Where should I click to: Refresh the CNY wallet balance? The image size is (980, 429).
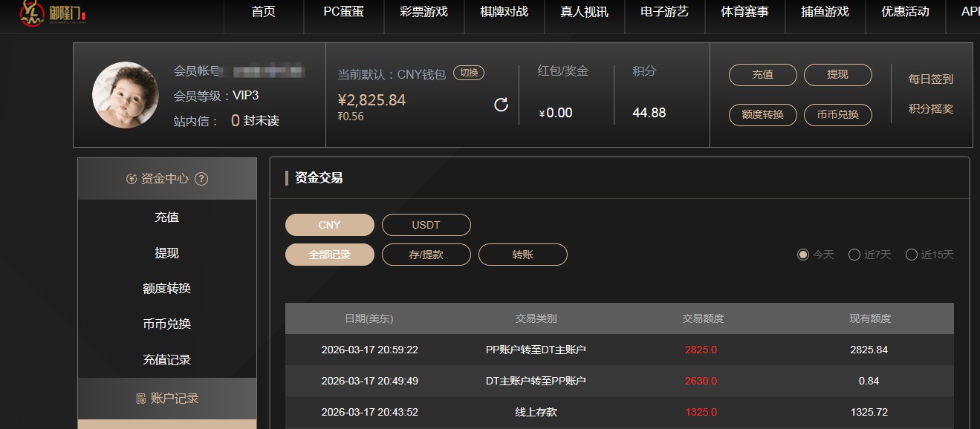click(502, 104)
